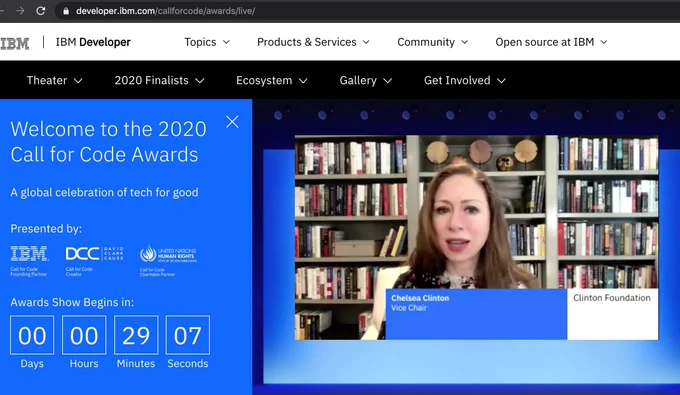Expand the Products & Services chevron
680x395 pixels.
[366, 42]
